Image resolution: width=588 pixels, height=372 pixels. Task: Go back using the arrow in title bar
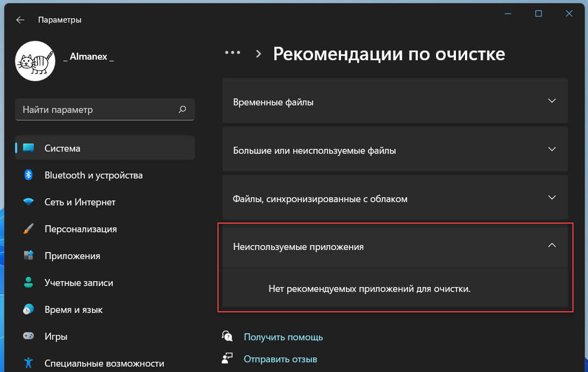coord(20,20)
